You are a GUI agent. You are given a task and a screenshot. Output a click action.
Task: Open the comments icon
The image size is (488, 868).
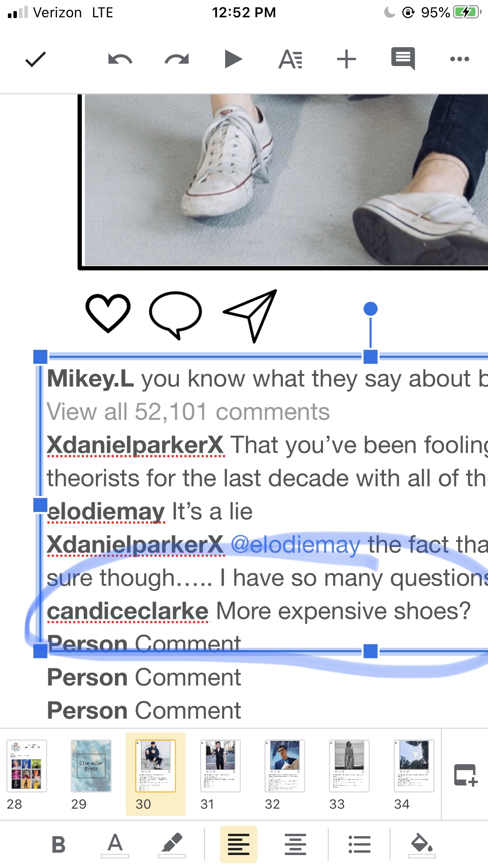[403, 59]
